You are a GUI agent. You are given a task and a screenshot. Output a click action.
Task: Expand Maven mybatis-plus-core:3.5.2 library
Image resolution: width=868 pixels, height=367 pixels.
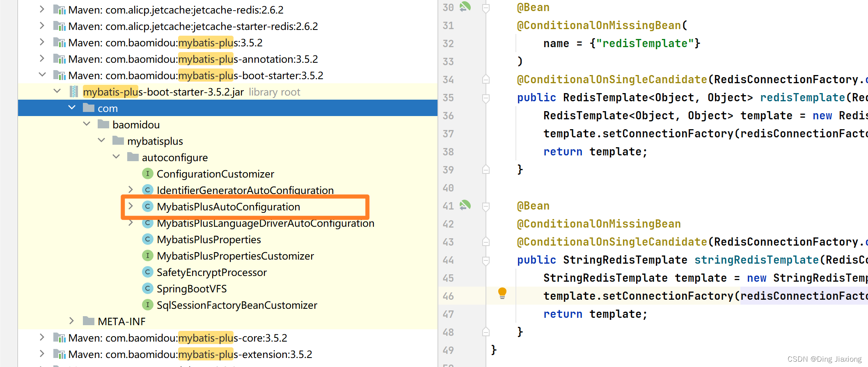pyautogui.click(x=41, y=337)
